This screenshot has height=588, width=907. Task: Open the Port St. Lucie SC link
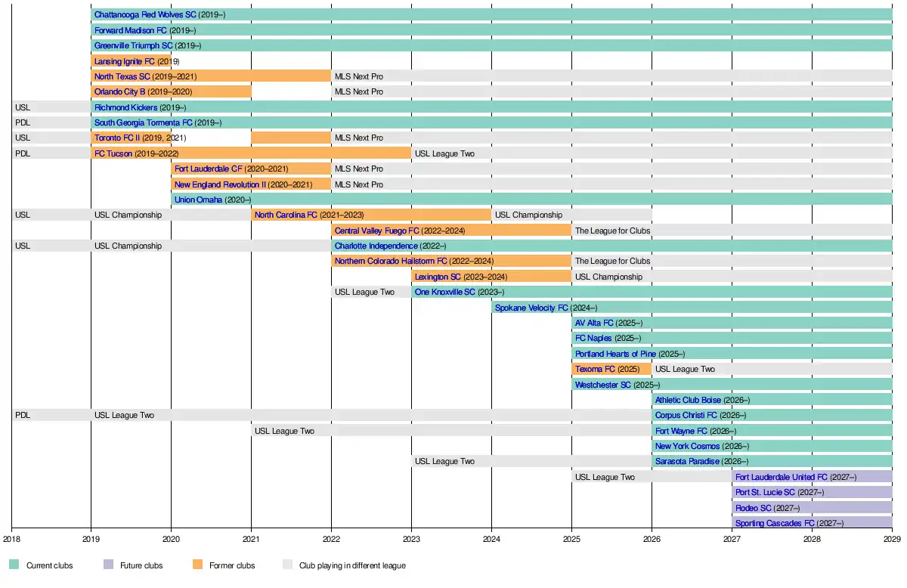pos(765,492)
